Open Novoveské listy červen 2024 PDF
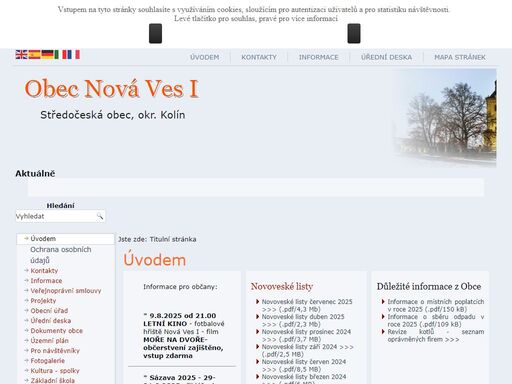The image size is (512, 384). pos(304,365)
